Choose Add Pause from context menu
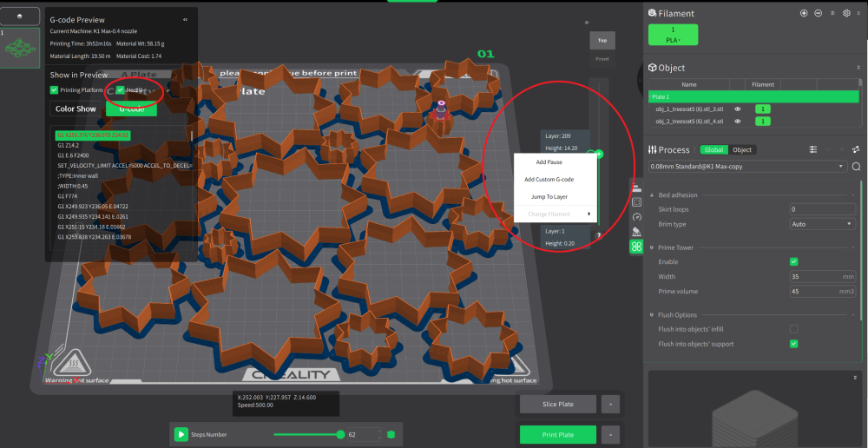This screenshot has width=868, height=448. (549, 162)
